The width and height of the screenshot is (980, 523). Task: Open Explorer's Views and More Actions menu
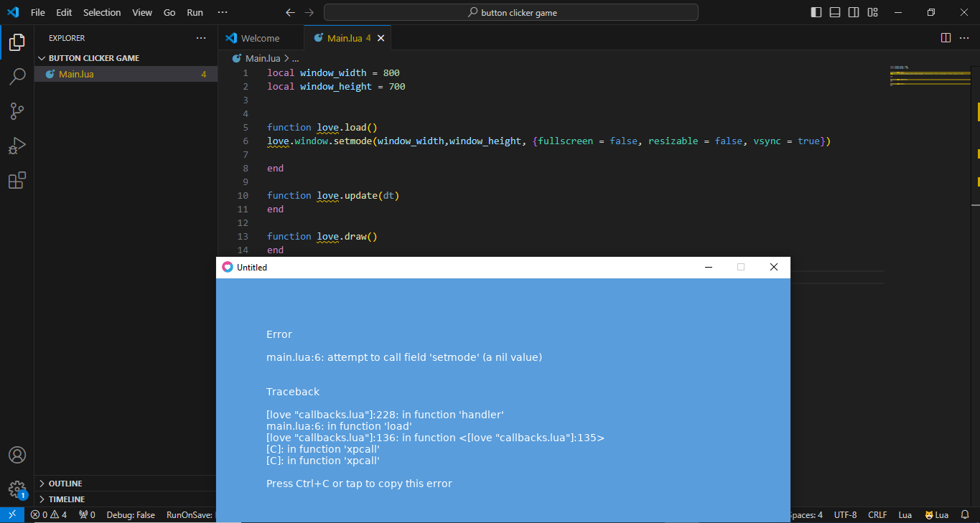pyautogui.click(x=201, y=38)
